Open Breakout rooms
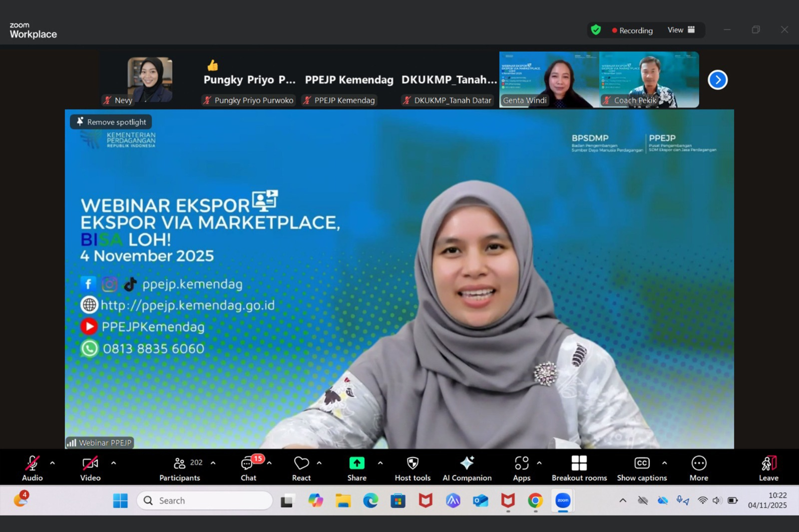 tap(579, 468)
